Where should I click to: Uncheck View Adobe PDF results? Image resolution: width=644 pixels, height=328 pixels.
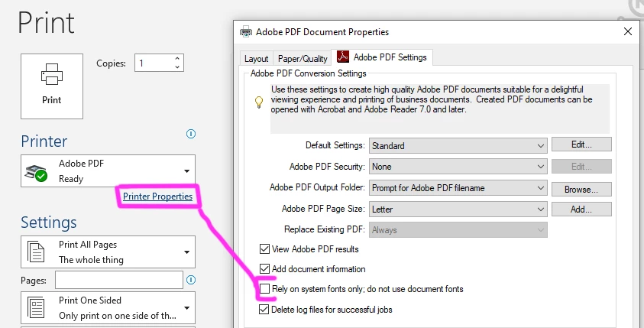click(264, 249)
